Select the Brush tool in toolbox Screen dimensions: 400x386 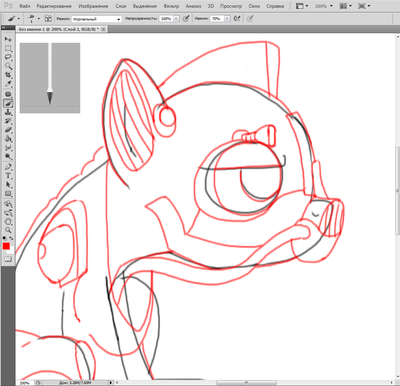click(8, 104)
